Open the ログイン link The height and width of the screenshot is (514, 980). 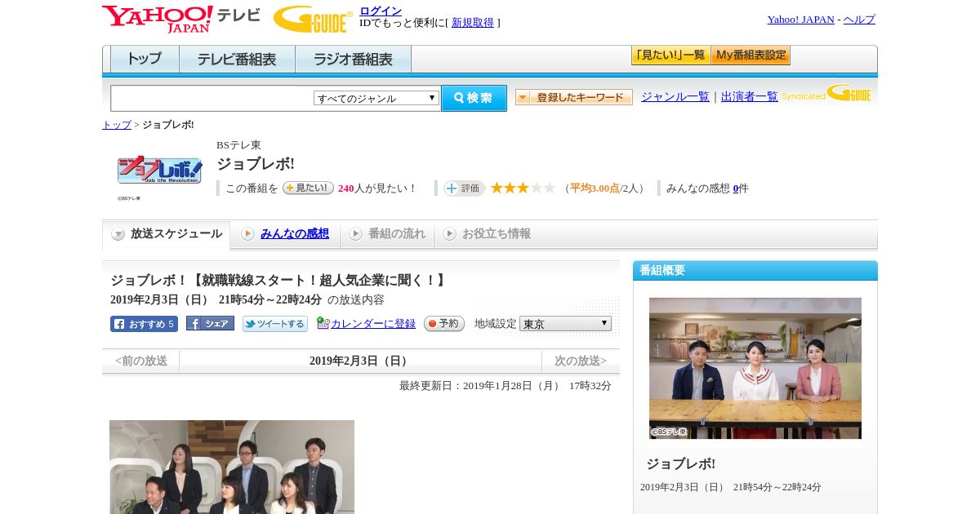[381, 11]
